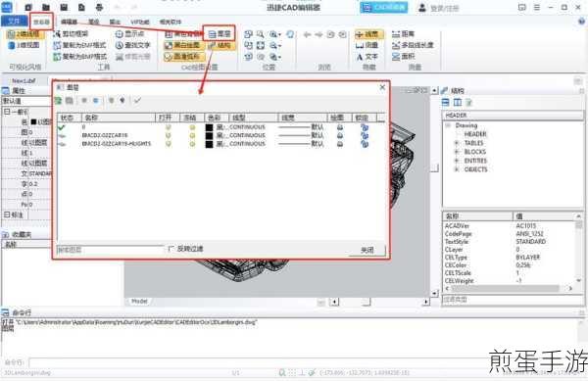Click 复制为EMF格式 tool

point(79,46)
